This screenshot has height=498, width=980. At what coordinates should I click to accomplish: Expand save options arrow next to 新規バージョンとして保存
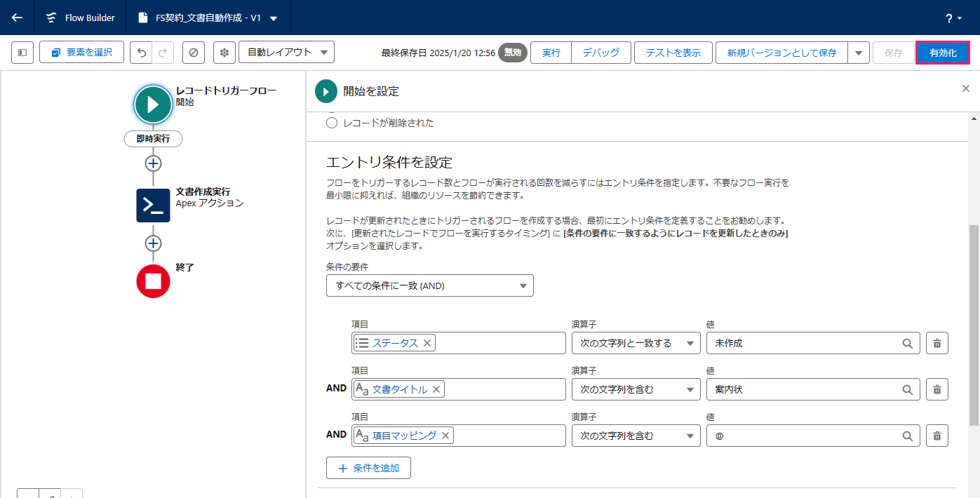(859, 53)
